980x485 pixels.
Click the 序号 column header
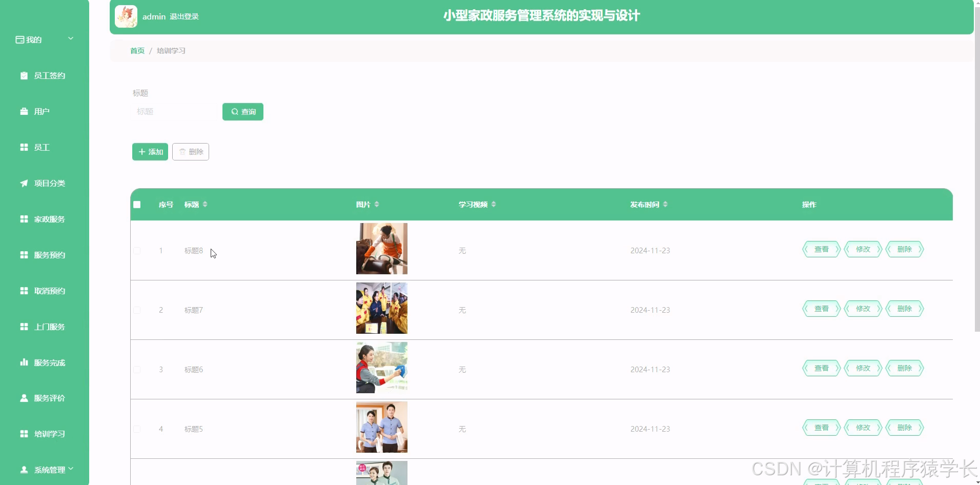click(166, 205)
